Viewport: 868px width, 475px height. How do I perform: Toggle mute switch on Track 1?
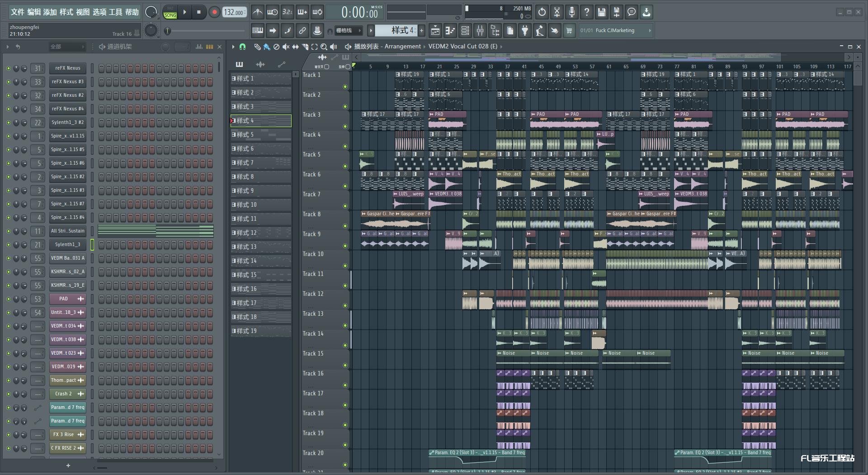pyautogui.click(x=345, y=87)
